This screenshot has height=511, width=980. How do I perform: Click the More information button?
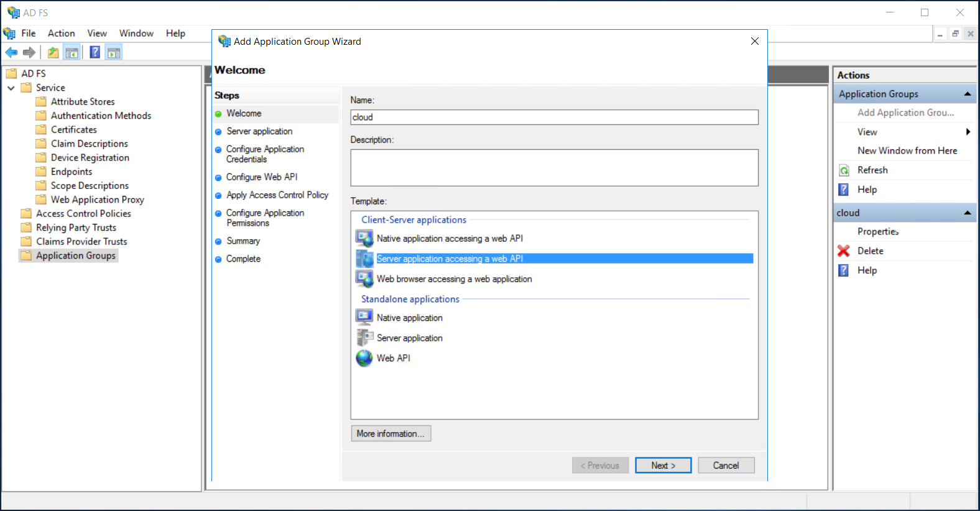pyautogui.click(x=391, y=433)
